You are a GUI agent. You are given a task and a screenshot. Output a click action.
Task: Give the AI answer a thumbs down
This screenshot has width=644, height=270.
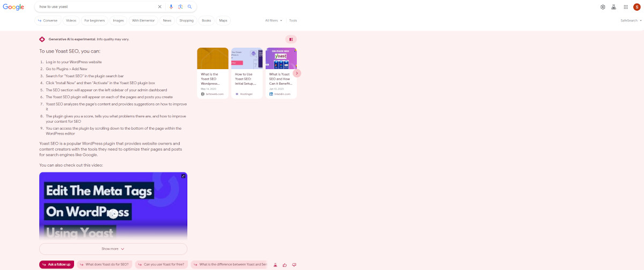click(x=294, y=265)
